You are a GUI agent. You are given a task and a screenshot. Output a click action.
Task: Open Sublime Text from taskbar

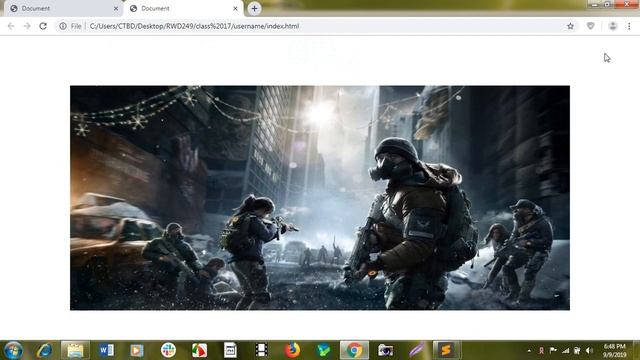(x=447, y=350)
